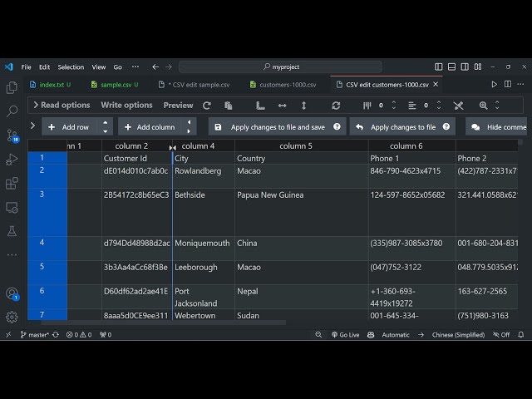Click the Add row button
532x399 pixels.
[70, 127]
